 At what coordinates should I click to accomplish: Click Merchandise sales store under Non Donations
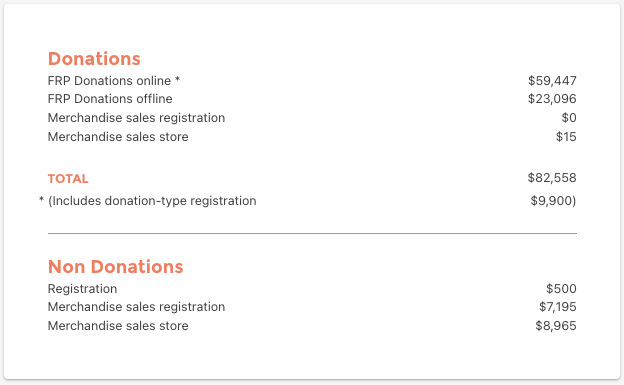(x=118, y=326)
